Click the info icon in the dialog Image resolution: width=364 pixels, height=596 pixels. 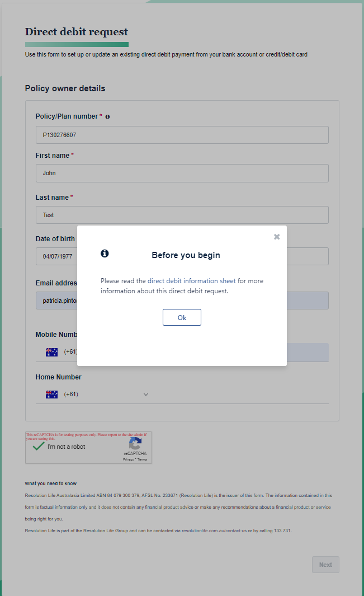(x=105, y=254)
